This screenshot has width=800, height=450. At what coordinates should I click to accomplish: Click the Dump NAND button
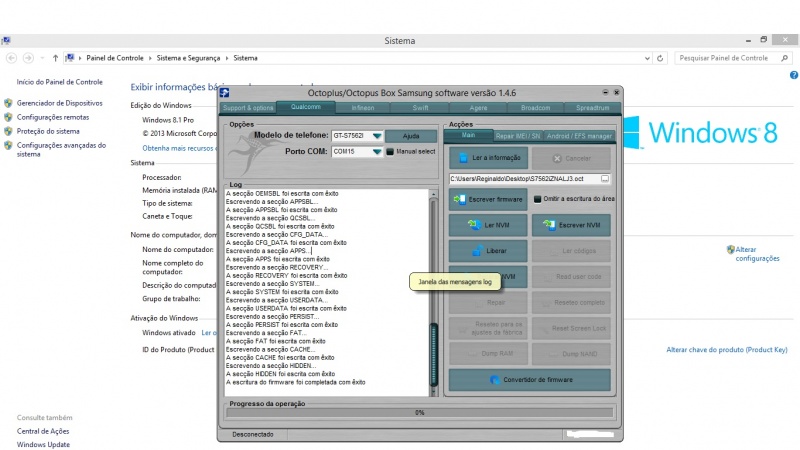(571, 354)
